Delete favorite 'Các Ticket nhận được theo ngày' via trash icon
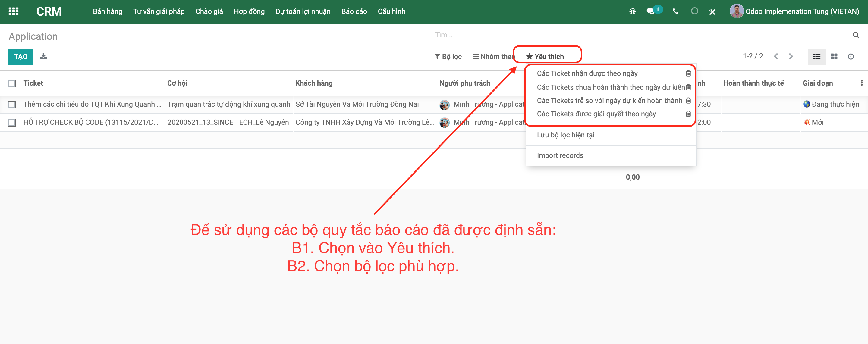The width and height of the screenshot is (868, 344). 688,73
